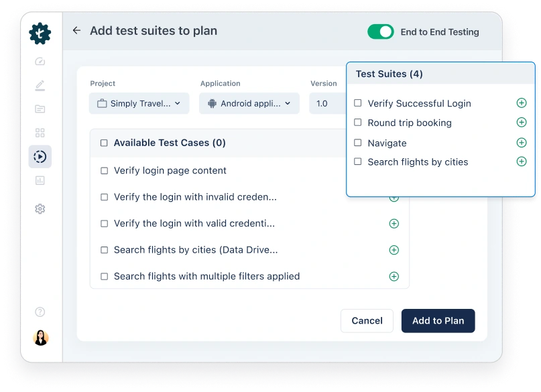This screenshot has width=541, height=392.
Task: Check the Available Test Cases header checkbox
Action: (x=104, y=143)
